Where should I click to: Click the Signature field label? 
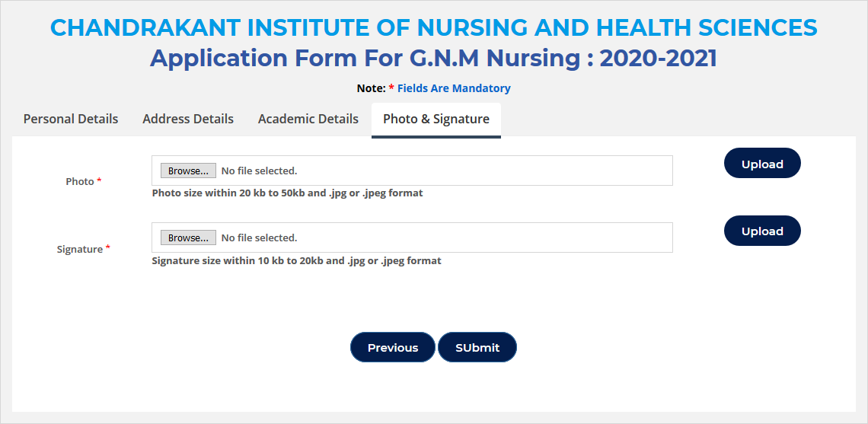(80, 249)
